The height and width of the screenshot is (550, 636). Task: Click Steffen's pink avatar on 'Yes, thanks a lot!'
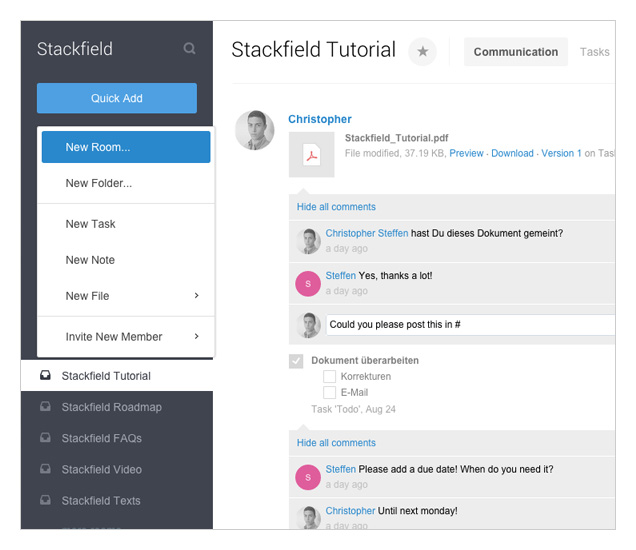point(308,284)
